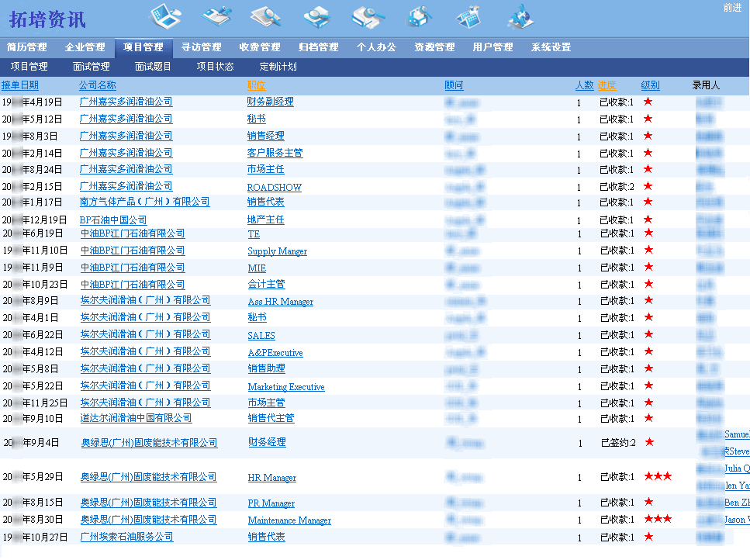
Task: Click the star rating in the 财务经理 row
Action: tap(649, 442)
